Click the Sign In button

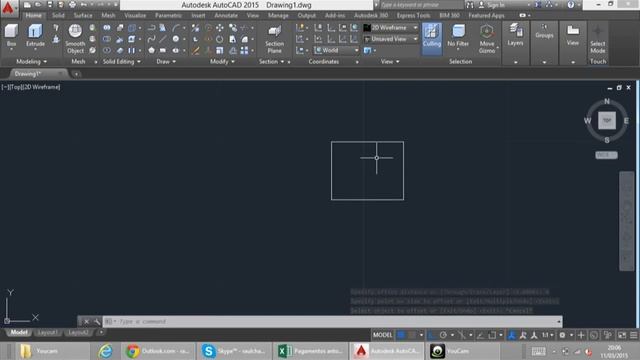coord(491,5)
